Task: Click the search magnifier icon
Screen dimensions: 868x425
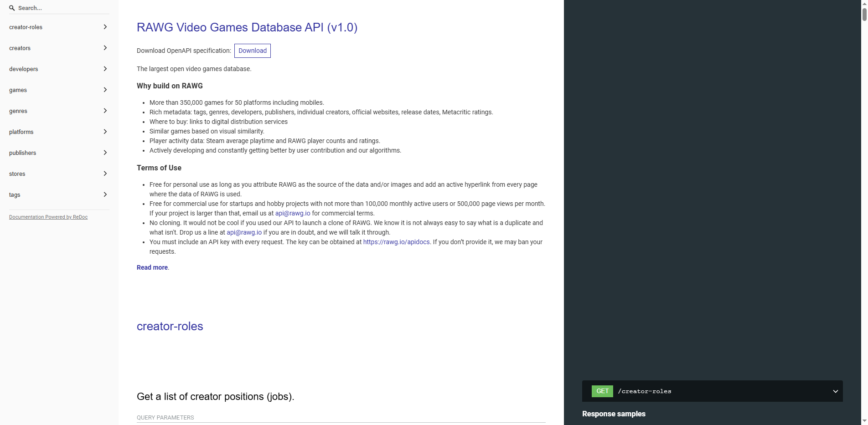Action: tap(13, 8)
